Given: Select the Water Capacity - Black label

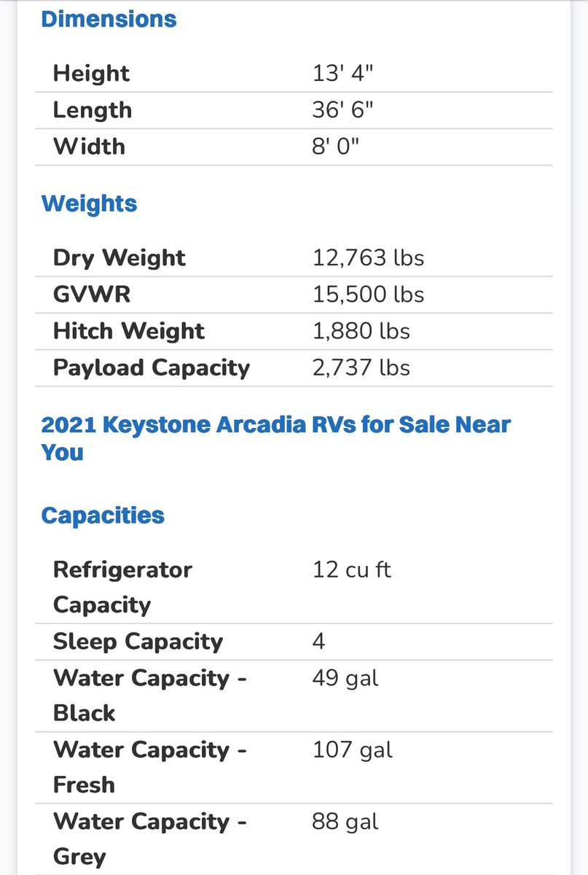Looking at the screenshot, I should [149, 696].
